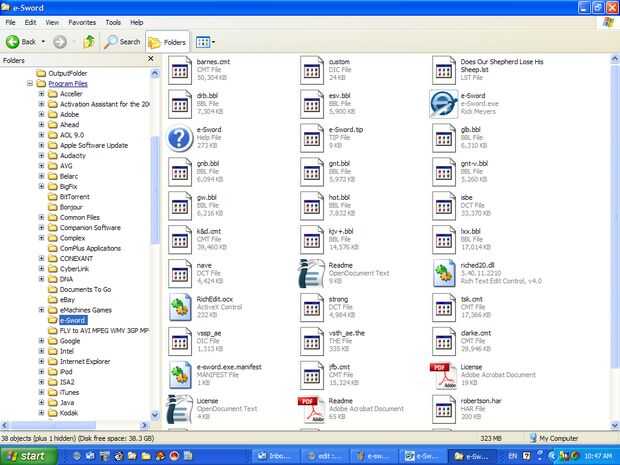The width and height of the screenshot is (620, 465).
Task: Select the strong DCT file icon
Action: coord(312,308)
